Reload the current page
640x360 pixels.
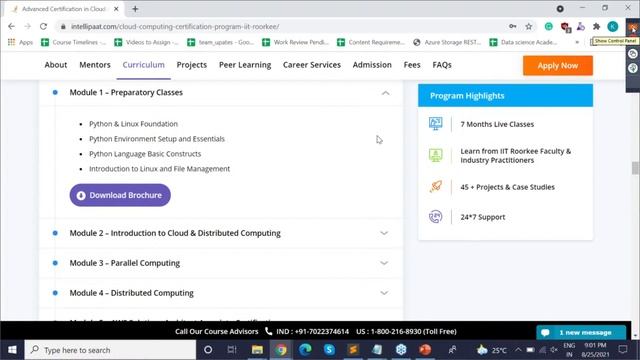coord(43,27)
